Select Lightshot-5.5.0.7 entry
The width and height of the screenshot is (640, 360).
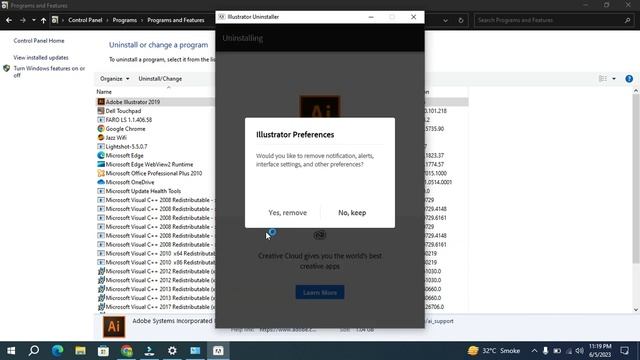point(126,147)
